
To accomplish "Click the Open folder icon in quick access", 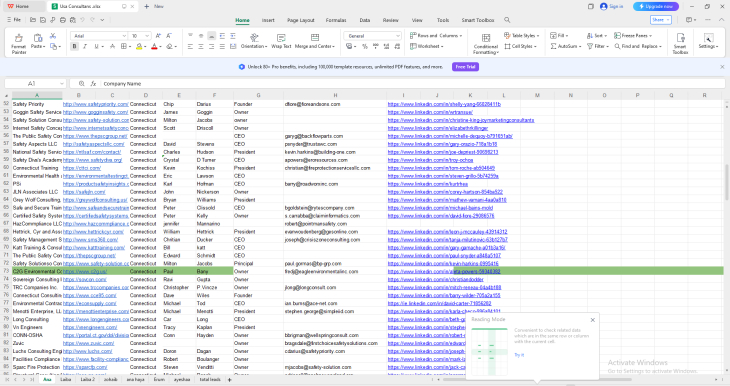I will [33, 20].
